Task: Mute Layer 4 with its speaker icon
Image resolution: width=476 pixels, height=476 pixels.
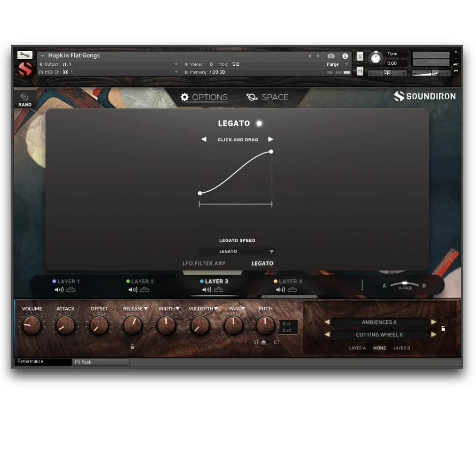Action: click(x=280, y=290)
